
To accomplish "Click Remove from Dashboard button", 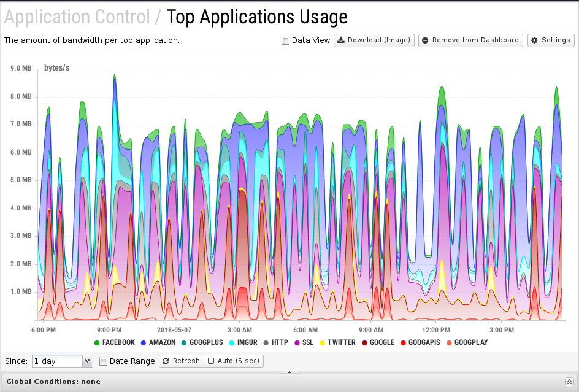I will pos(470,40).
